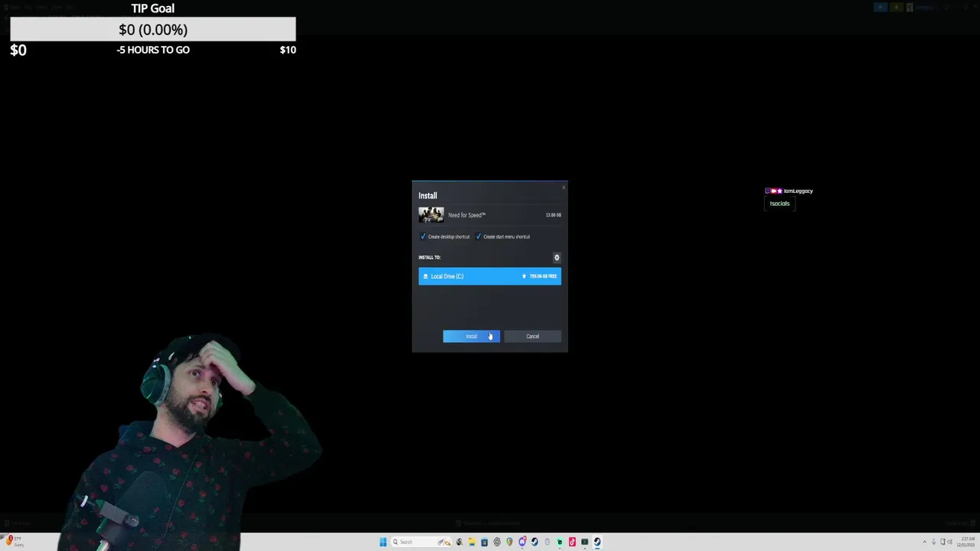
Task: Select the Local Drive (C:) row
Action: tap(490, 275)
